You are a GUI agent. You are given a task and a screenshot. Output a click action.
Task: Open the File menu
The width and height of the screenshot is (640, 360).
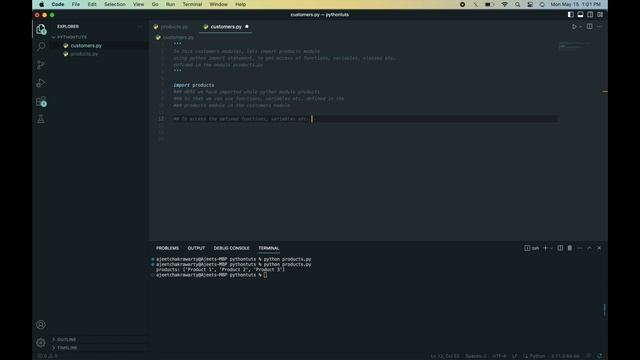[76, 4]
